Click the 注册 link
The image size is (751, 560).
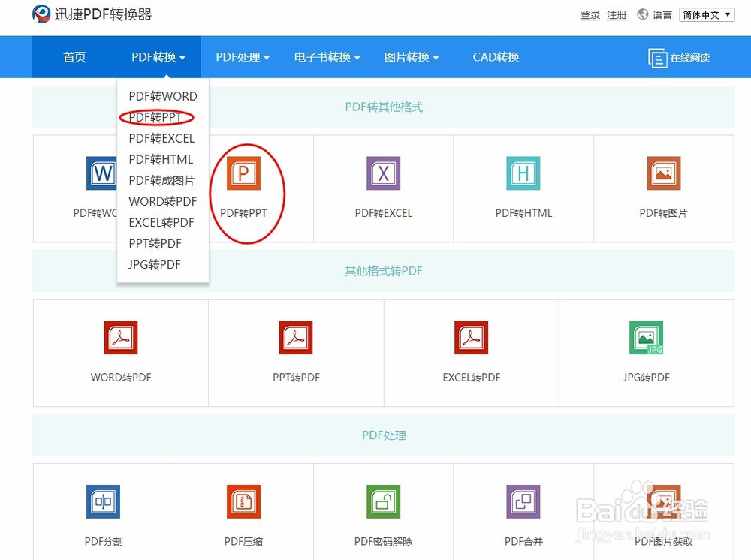pos(617,15)
